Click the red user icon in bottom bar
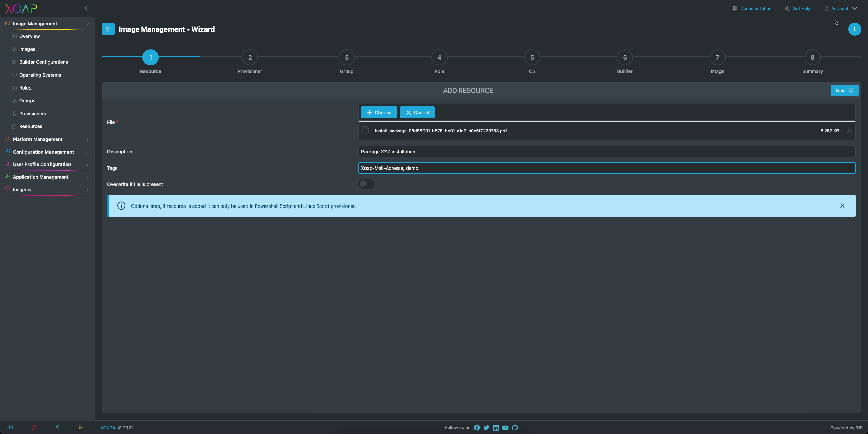 point(34,427)
